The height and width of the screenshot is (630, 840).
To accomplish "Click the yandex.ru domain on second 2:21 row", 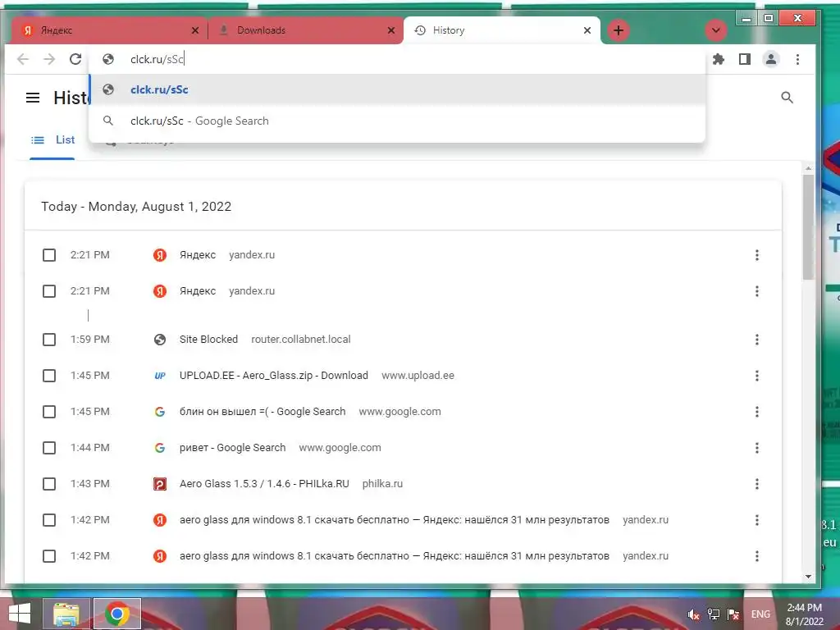I will coord(252,291).
